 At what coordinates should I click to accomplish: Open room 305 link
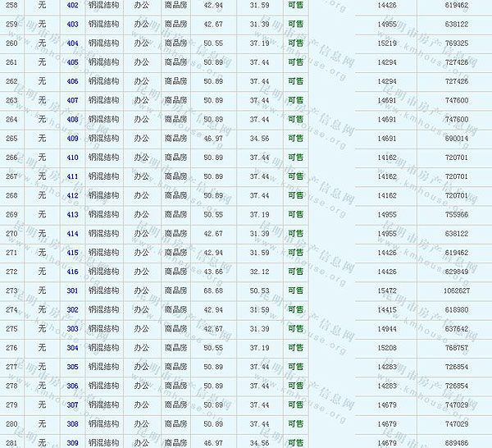tap(73, 367)
